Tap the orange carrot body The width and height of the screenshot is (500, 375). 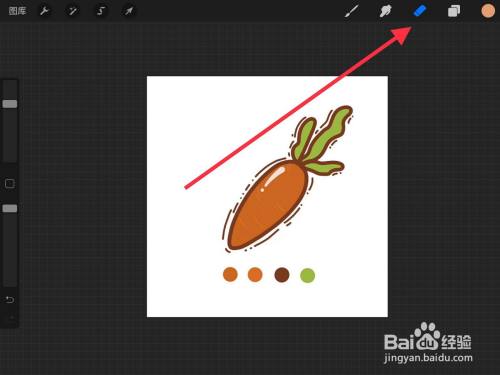(x=267, y=205)
